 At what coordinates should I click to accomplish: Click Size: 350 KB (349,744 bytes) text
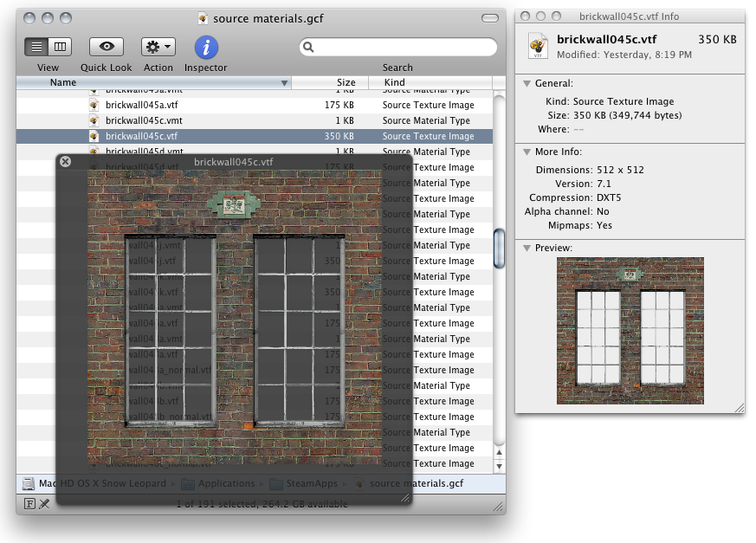(x=615, y=115)
